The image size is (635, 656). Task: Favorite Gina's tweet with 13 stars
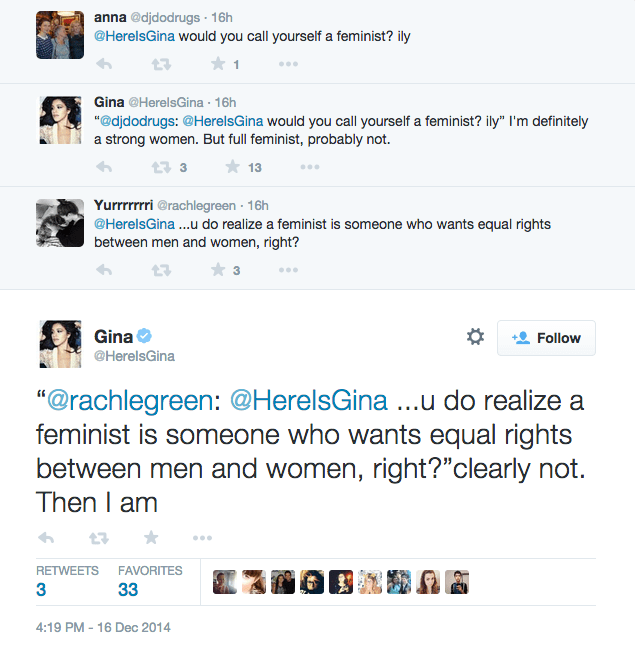click(x=233, y=167)
